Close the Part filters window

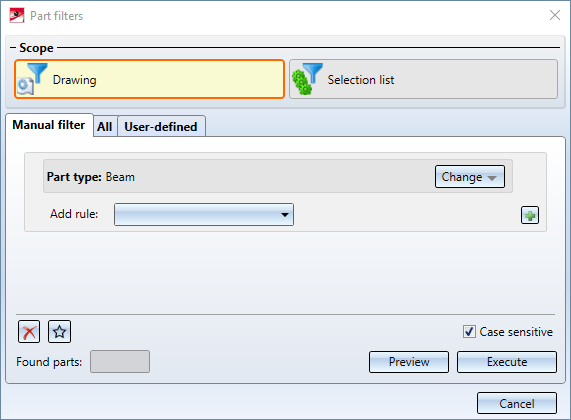pos(555,15)
